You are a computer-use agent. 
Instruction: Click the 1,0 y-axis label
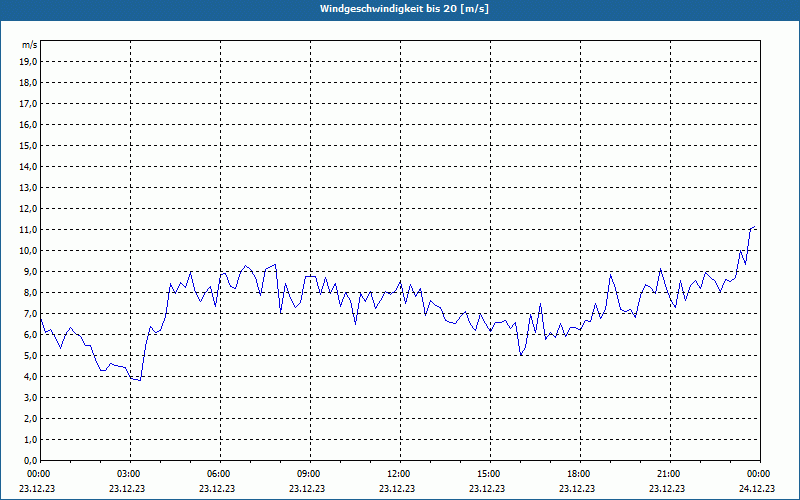[x=30, y=440]
